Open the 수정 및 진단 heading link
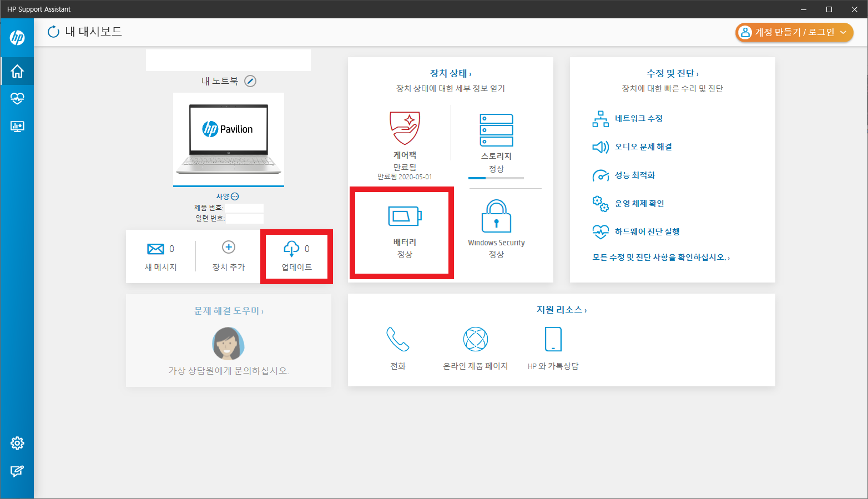Image resolution: width=868 pixels, height=499 pixels. coord(673,73)
